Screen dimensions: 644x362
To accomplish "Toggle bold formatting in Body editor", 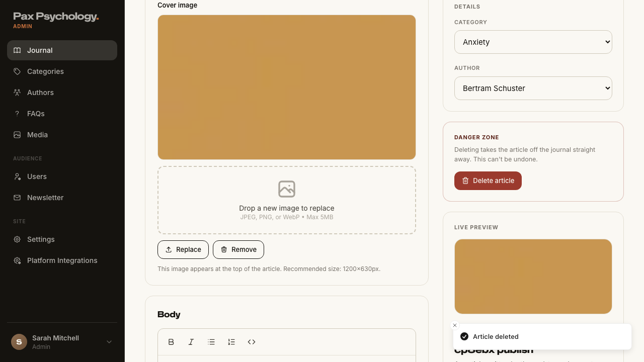I will [x=171, y=342].
